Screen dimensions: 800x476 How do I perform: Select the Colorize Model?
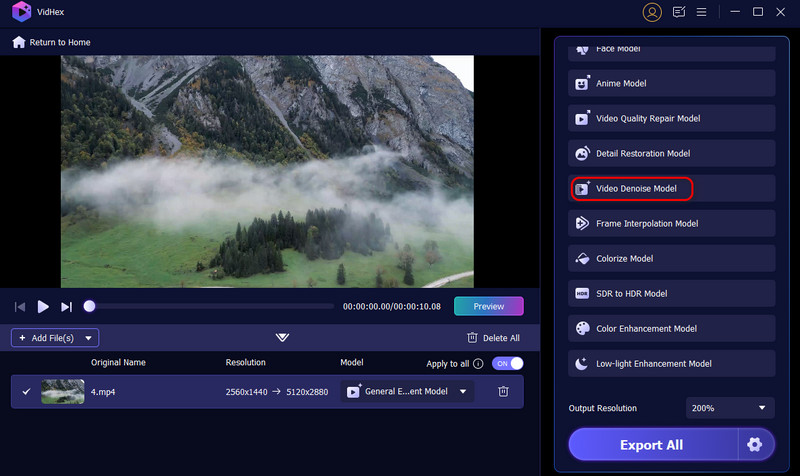click(x=671, y=259)
